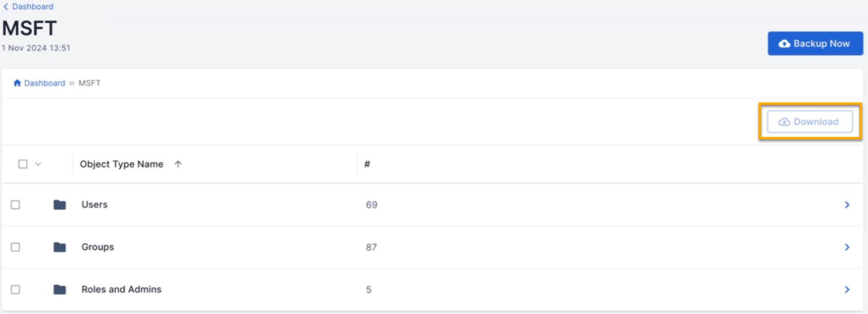This screenshot has width=868, height=314.
Task: Click the Roles and Admins folder icon
Action: 60,290
